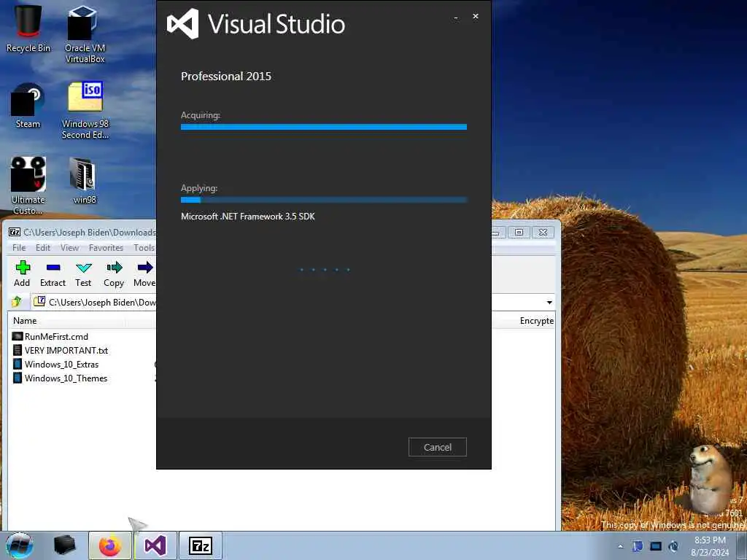The image size is (747, 560).
Task: Select Windows 98 Second Edition ISO icon
Action: 85,110
